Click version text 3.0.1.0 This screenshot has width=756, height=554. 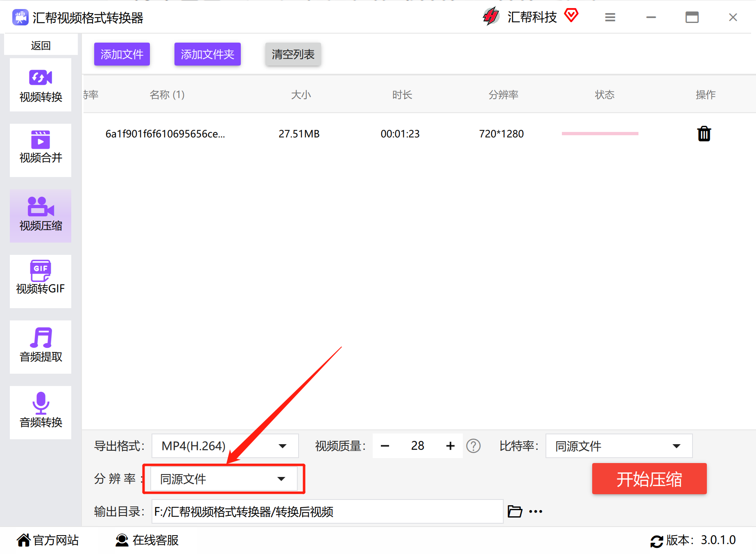pyautogui.click(x=718, y=540)
